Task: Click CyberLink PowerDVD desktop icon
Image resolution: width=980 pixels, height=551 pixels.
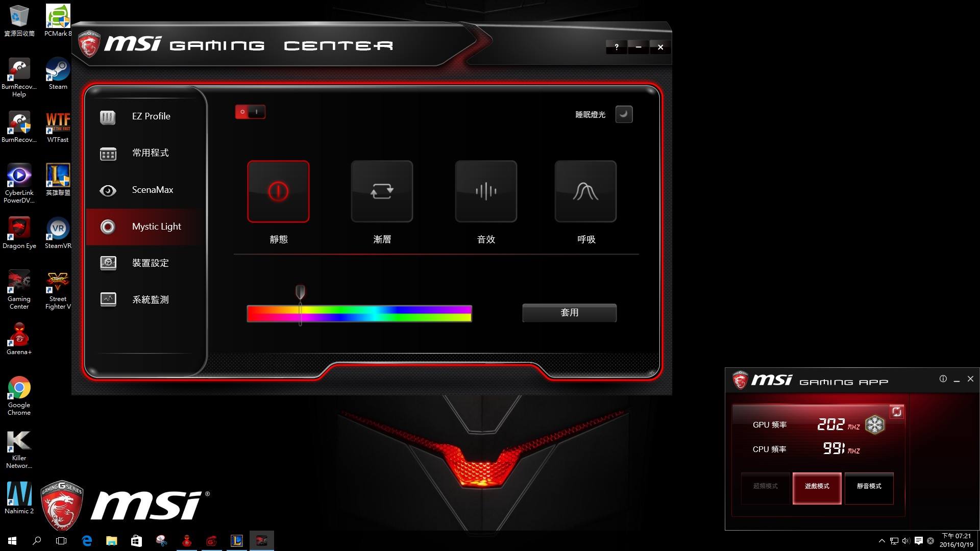Action: [x=19, y=184]
